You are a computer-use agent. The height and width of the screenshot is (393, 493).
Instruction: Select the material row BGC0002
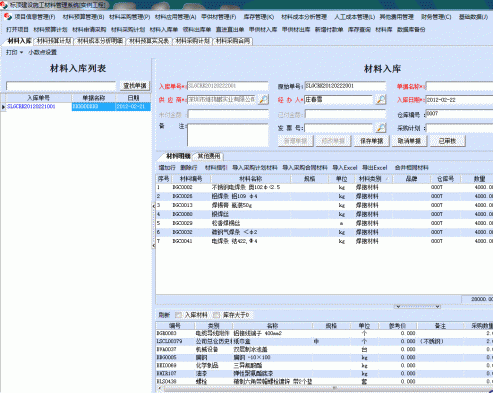point(324,187)
